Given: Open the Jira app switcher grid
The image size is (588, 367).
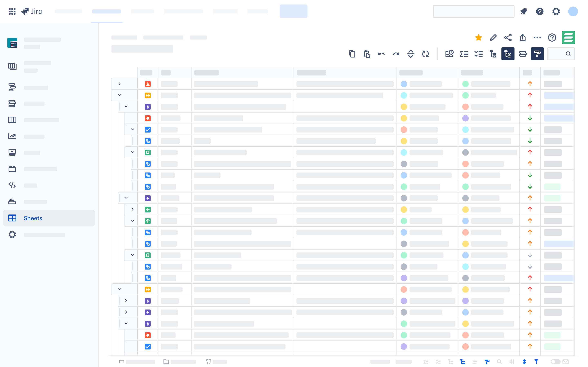Looking at the screenshot, I should click(12, 11).
